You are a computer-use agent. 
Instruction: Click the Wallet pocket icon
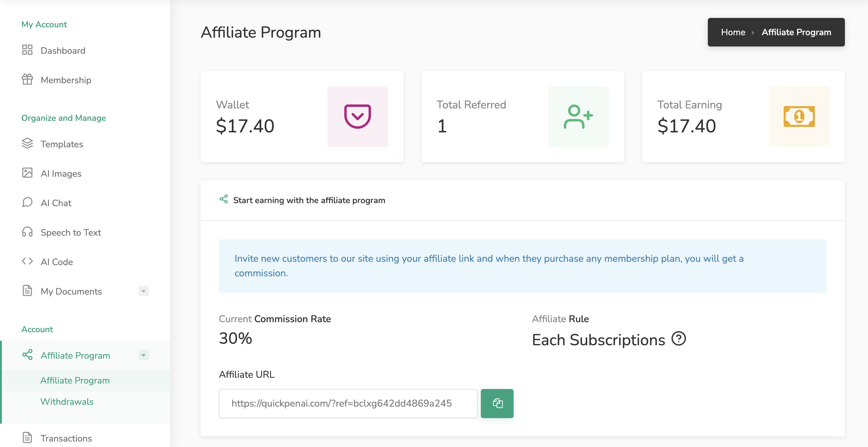click(x=357, y=117)
